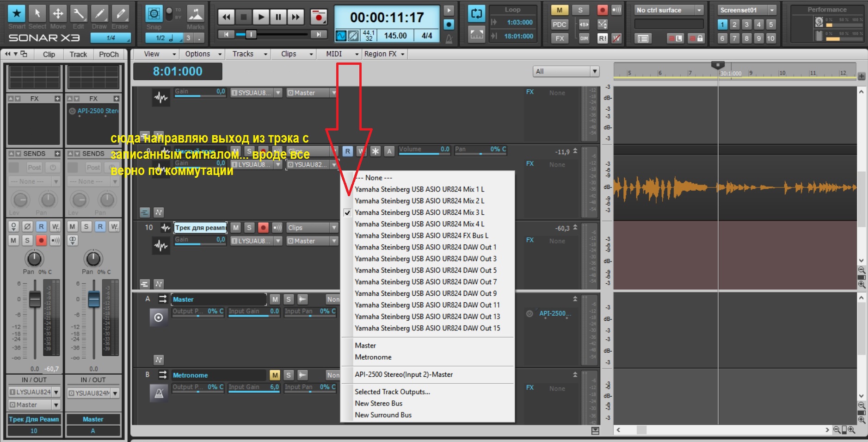This screenshot has width=868, height=442.
Task: Toggle the Loop on/off icon
Action: coord(476,13)
